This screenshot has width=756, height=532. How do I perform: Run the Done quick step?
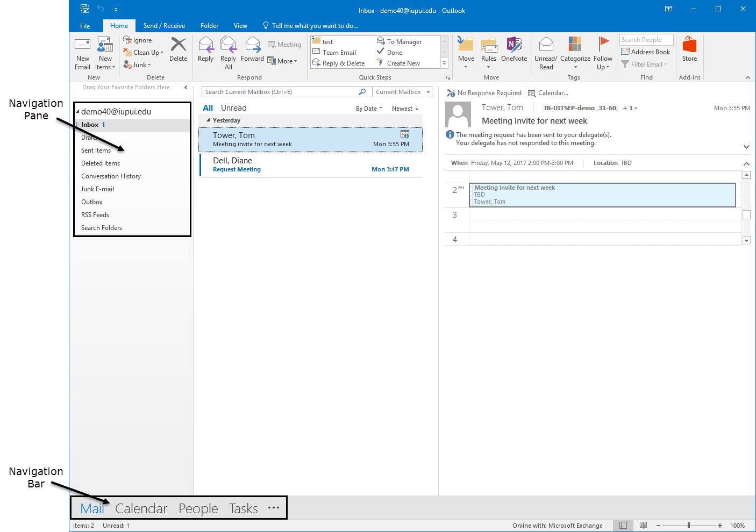click(x=390, y=52)
